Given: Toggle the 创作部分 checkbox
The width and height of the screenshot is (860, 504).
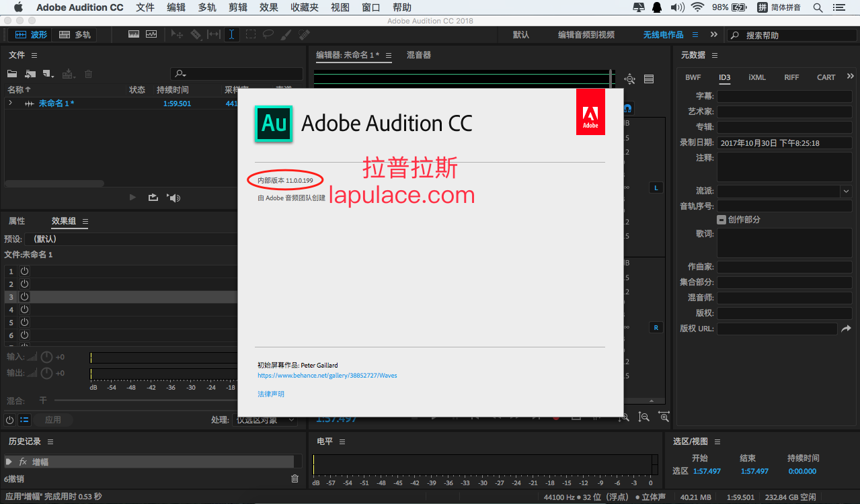Looking at the screenshot, I should tap(721, 220).
